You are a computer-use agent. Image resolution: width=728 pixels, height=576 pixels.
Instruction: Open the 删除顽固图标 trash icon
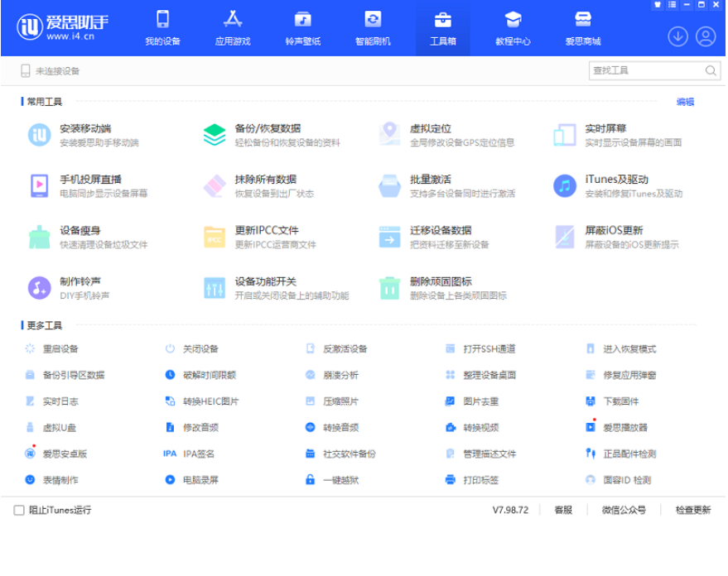(389, 288)
